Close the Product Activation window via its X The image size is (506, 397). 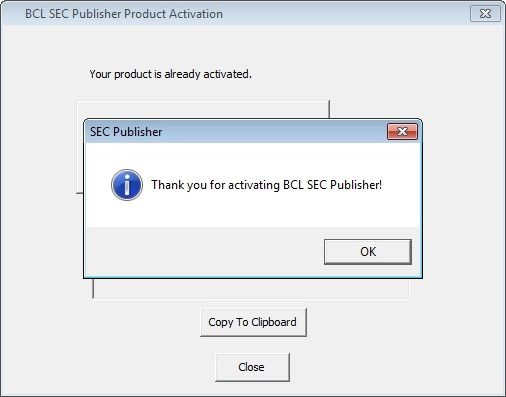click(485, 14)
